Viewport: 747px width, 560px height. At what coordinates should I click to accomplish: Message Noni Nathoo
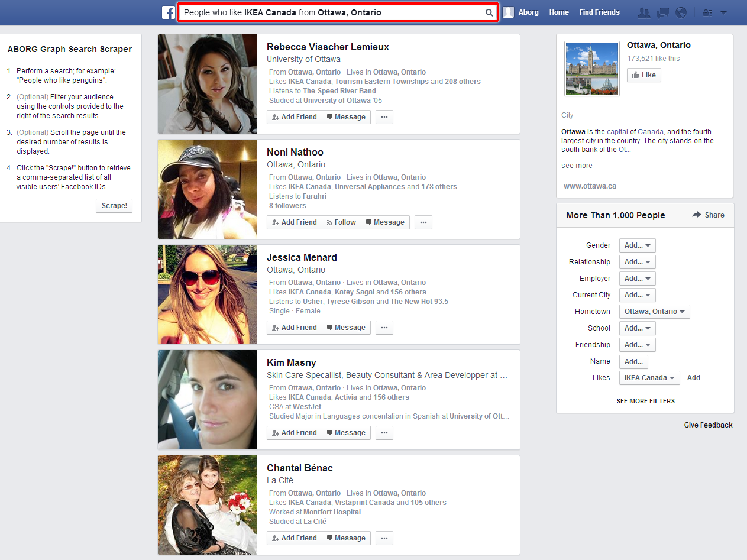tap(386, 222)
